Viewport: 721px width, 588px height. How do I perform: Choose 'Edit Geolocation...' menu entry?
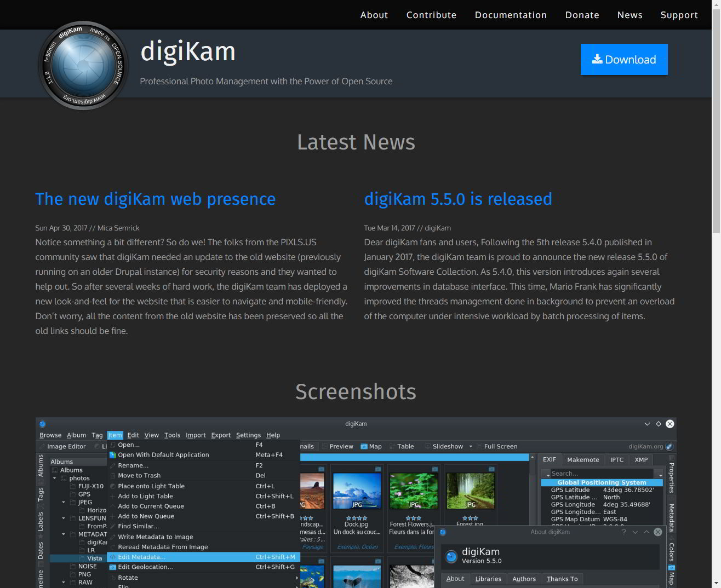(x=204, y=567)
